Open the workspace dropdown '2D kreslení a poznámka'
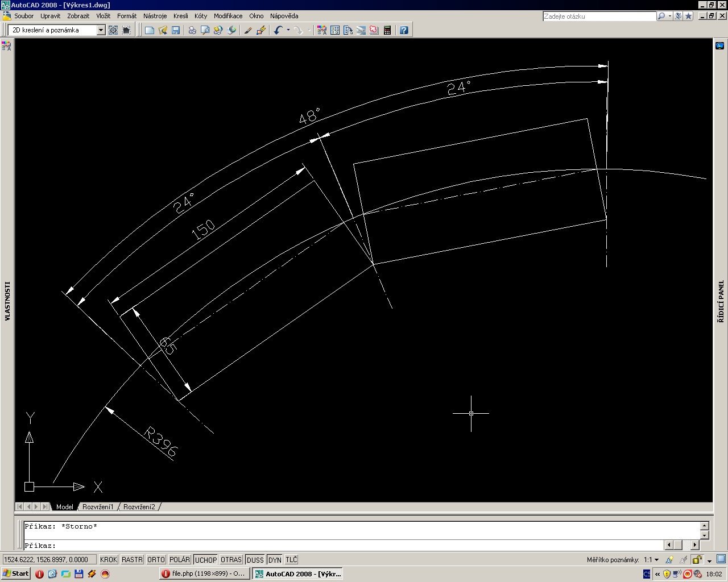This screenshot has width=728, height=582. 57,30
